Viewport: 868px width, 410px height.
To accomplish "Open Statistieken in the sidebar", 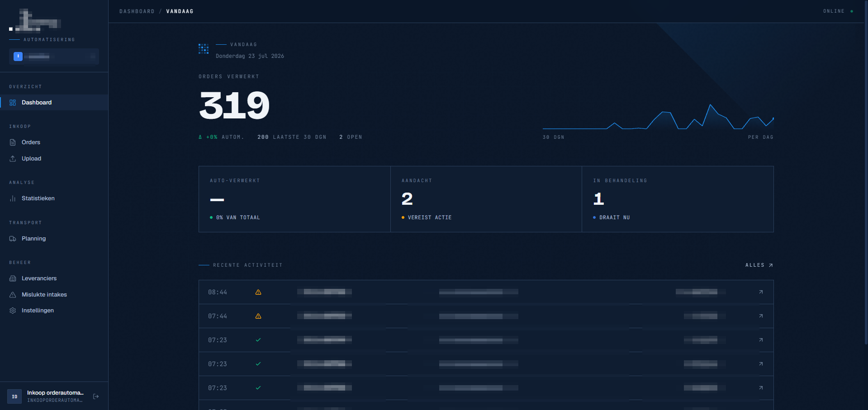I will pos(54,198).
